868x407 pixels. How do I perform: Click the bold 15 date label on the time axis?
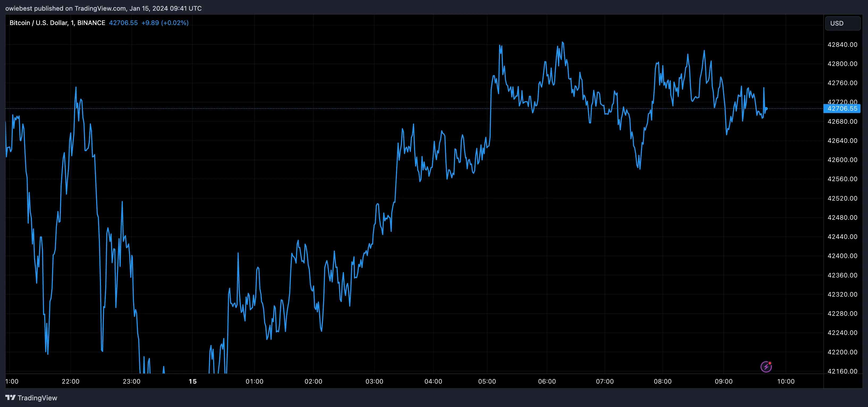192,381
